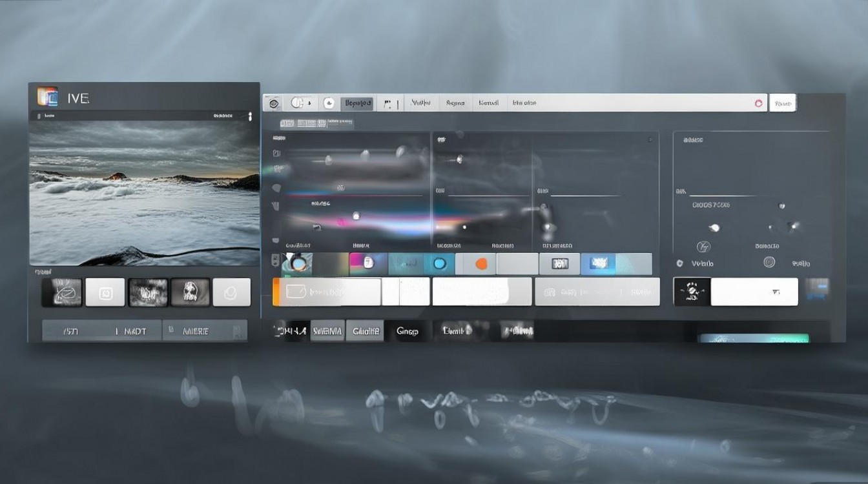Click the pink gradient tile in the strip

[367, 263]
